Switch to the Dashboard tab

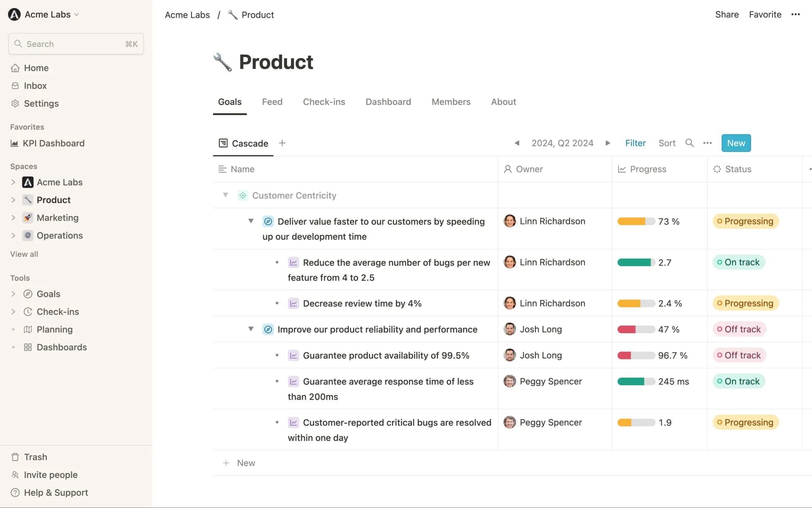point(388,102)
